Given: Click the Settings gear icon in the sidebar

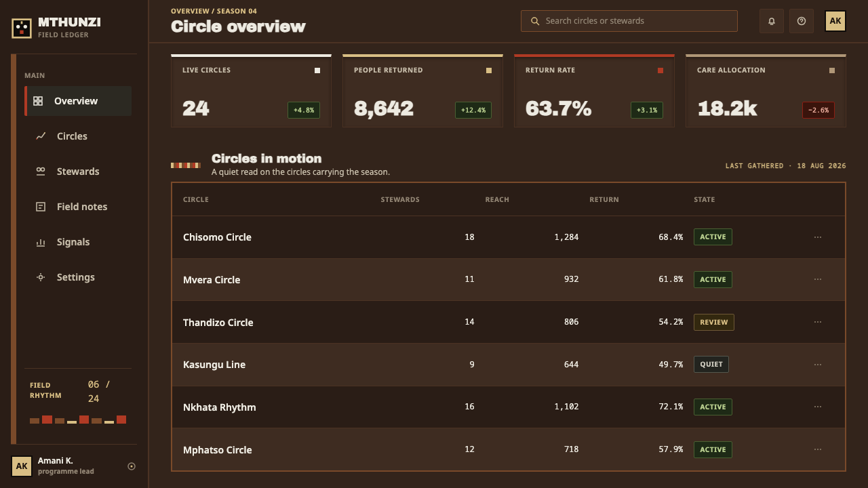Looking at the screenshot, I should point(41,277).
